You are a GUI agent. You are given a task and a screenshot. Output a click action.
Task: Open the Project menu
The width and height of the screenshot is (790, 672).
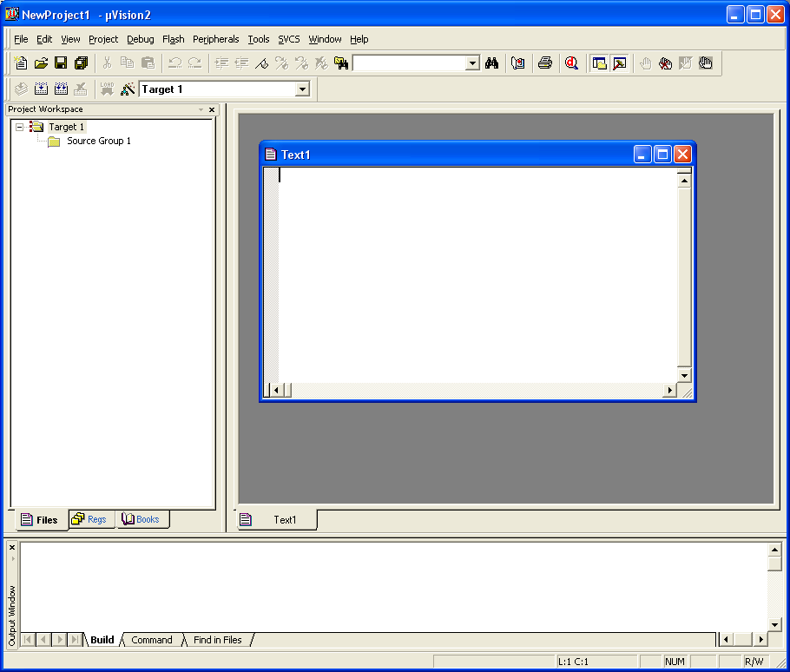tap(103, 39)
